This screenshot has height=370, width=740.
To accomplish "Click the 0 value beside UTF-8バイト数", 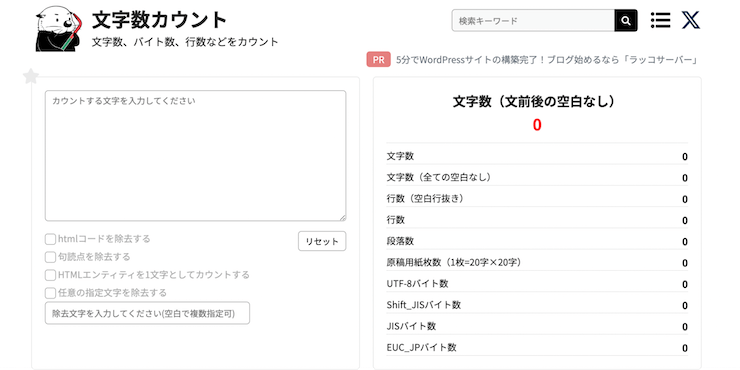I will (685, 285).
